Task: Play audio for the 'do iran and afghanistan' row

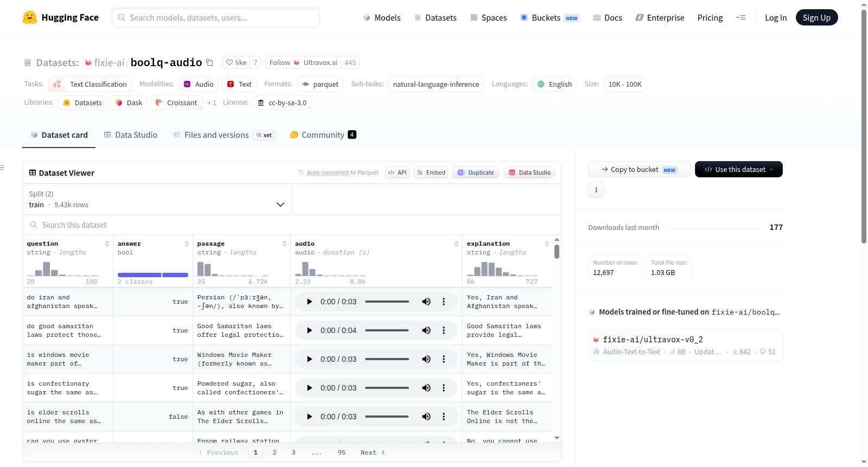Action: pyautogui.click(x=309, y=302)
